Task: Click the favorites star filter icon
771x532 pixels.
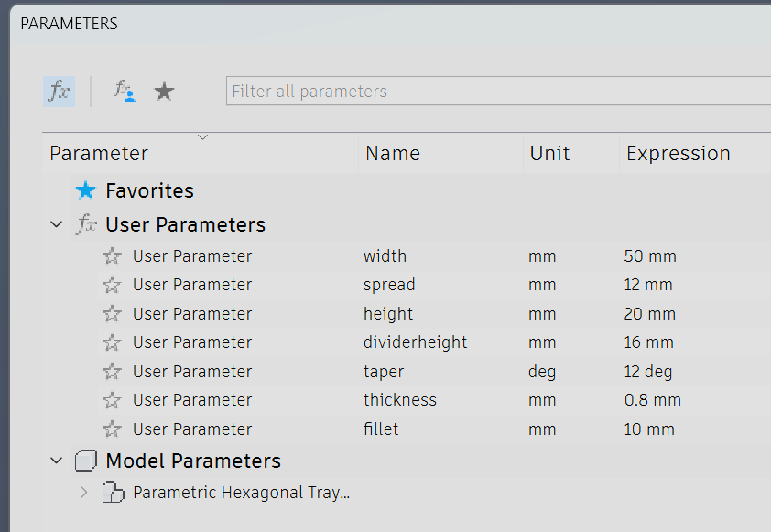Action: pos(164,92)
